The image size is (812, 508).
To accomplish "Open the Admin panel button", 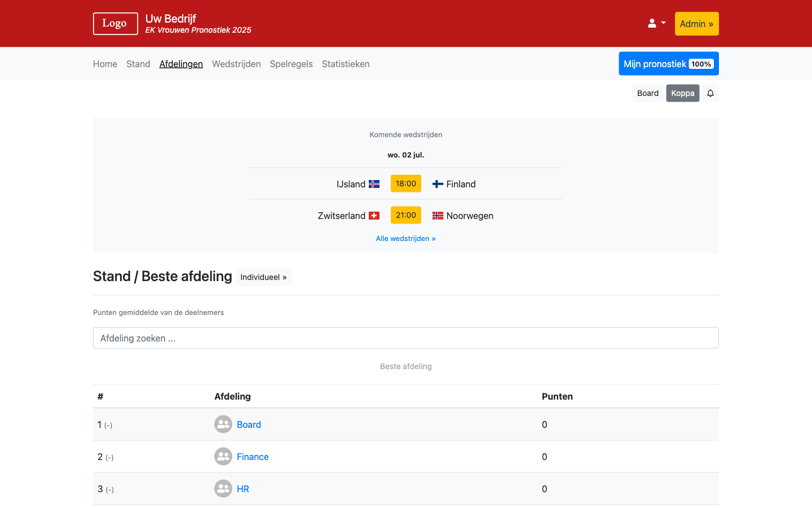I will [696, 24].
